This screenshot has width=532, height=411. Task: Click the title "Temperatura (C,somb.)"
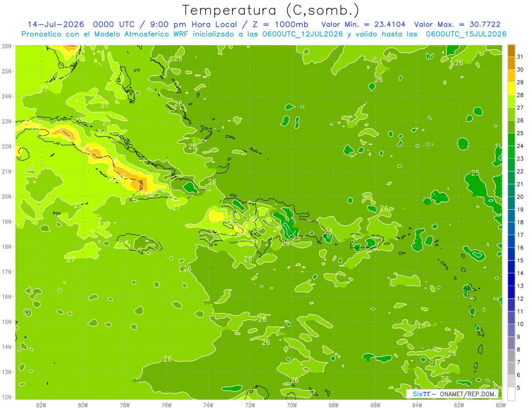[270, 10]
